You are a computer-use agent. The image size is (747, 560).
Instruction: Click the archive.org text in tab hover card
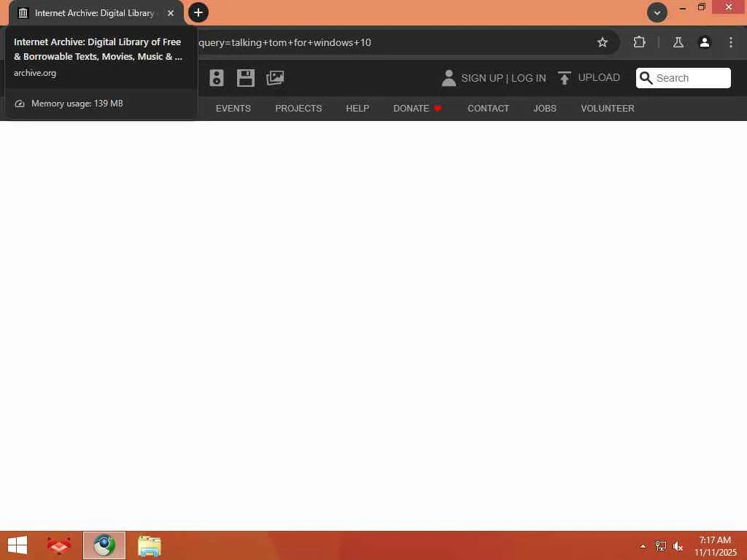tap(35, 73)
